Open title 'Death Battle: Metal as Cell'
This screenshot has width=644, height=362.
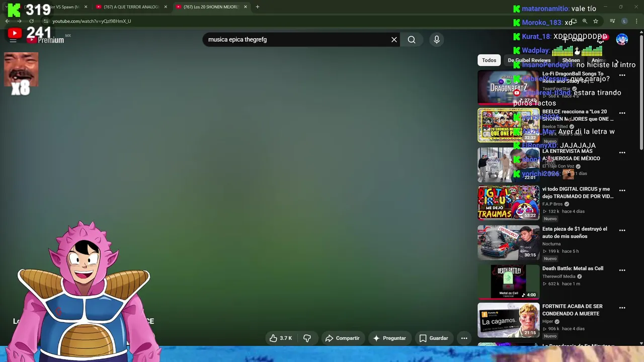point(573,268)
